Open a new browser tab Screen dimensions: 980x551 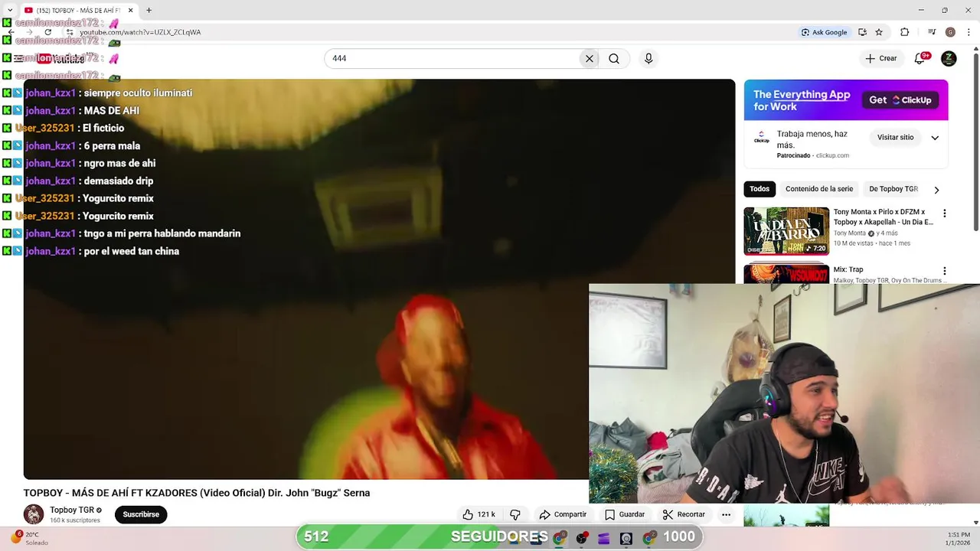(149, 10)
